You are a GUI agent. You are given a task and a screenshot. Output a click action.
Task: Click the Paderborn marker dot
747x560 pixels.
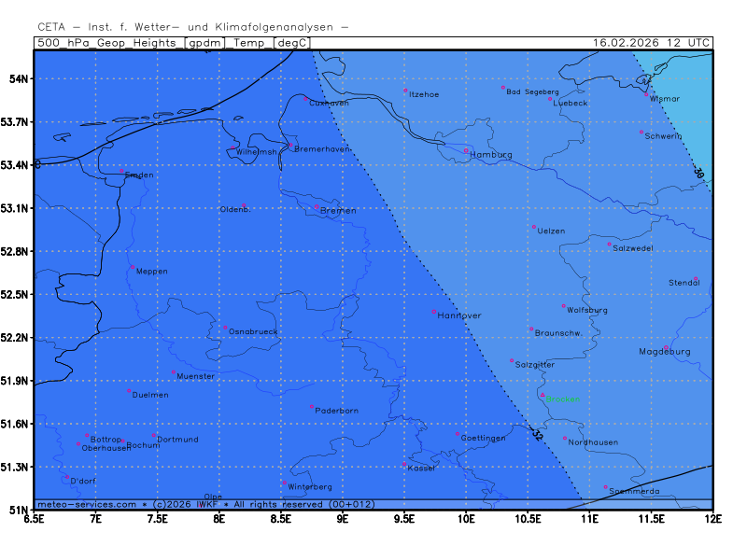312,406
